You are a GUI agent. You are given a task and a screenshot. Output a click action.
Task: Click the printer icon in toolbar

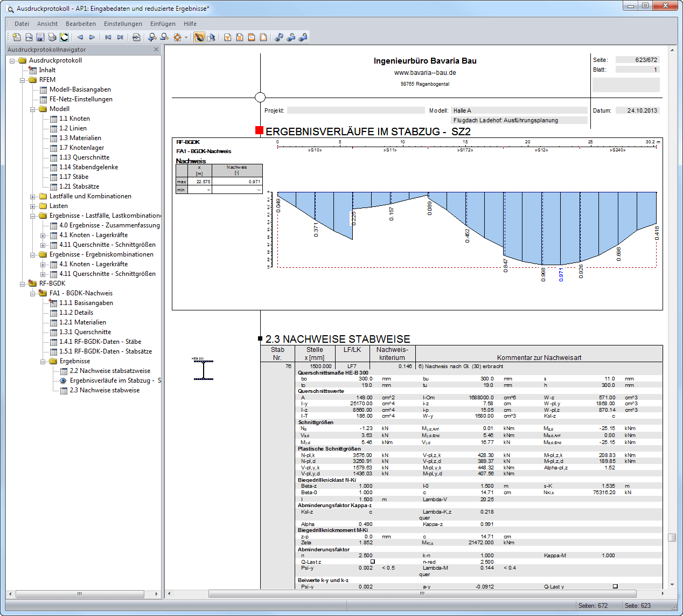[52, 37]
